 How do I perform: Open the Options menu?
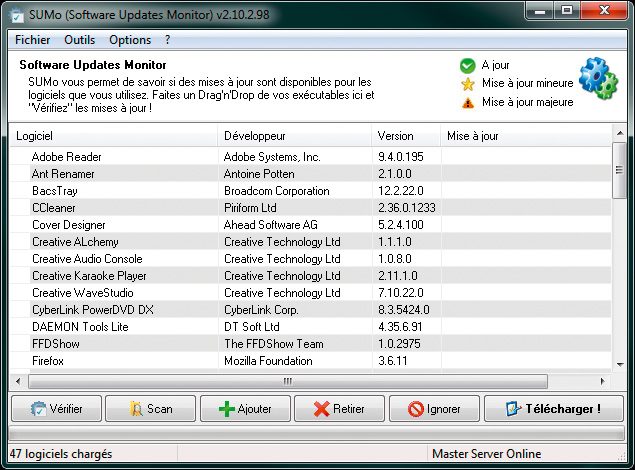[130, 40]
